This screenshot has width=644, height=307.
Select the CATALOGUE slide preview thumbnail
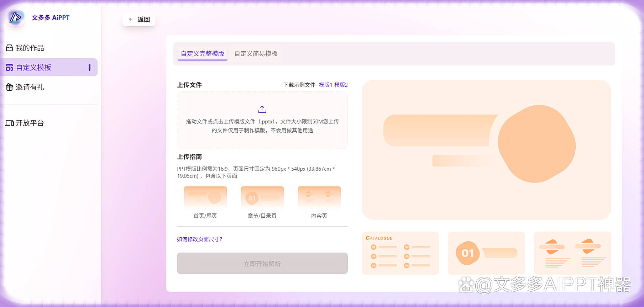tap(400, 253)
